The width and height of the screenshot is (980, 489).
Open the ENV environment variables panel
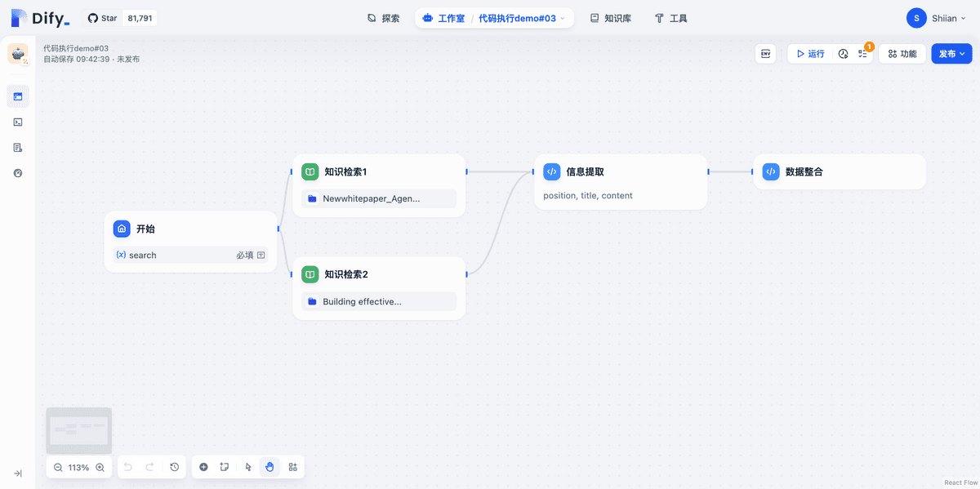point(765,54)
